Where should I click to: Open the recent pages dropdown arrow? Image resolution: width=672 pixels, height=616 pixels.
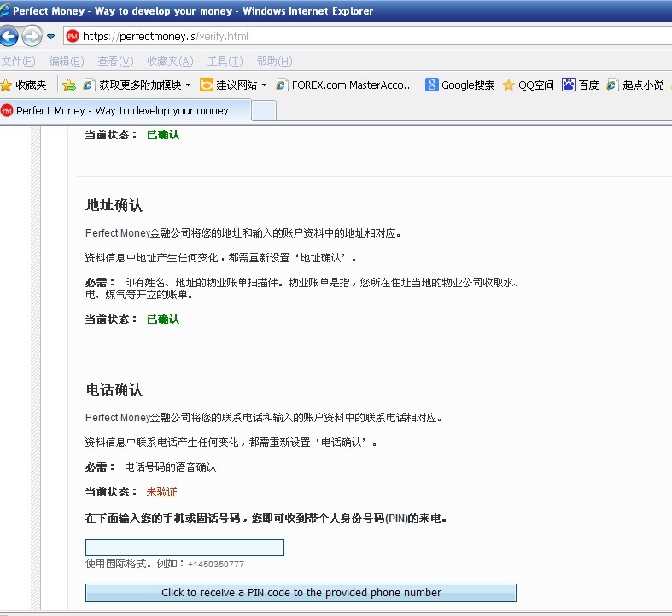tap(51, 37)
